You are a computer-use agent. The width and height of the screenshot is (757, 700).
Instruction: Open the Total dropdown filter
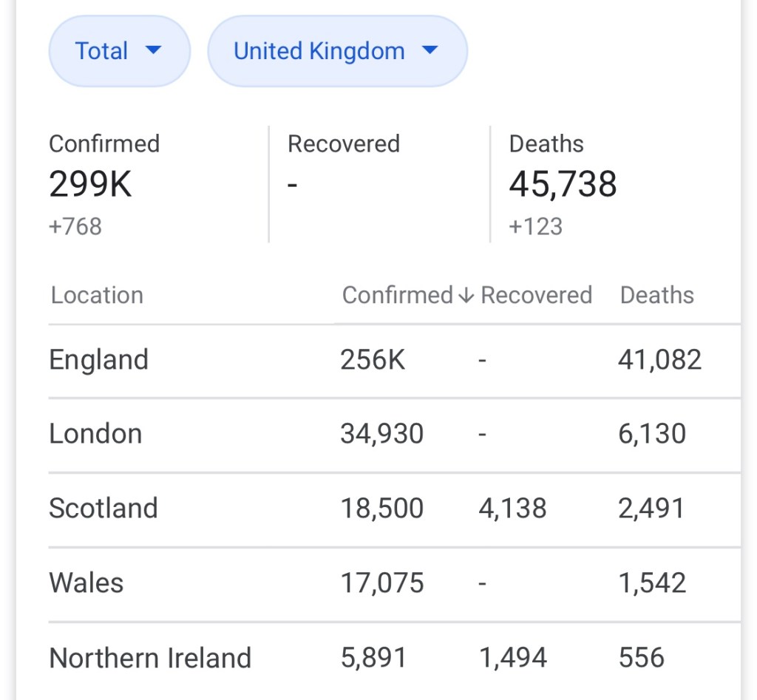click(x=118, y=51)
